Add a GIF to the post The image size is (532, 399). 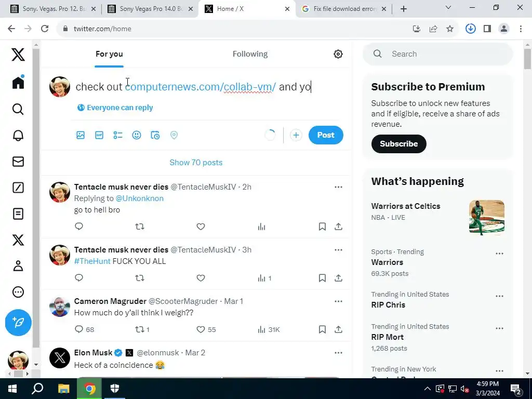coord(99,135)
